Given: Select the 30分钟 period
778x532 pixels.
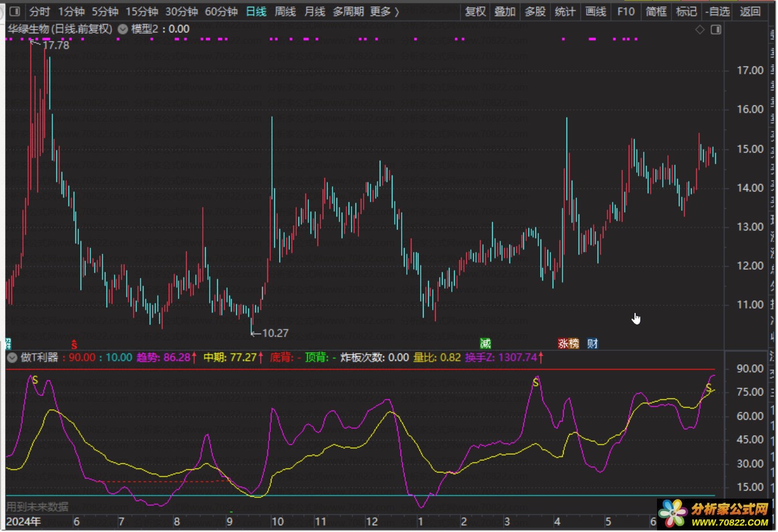Looking at the screenshot, I should [x=182, y=12].
